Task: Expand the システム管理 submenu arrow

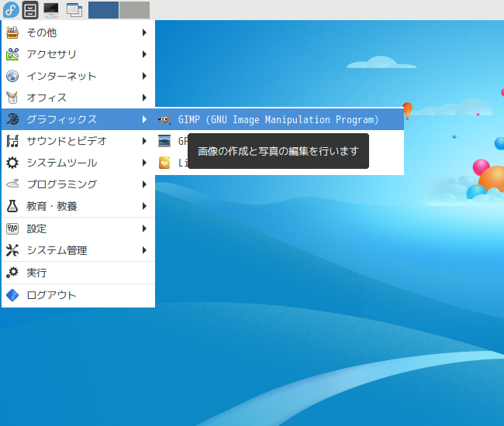Action: [144, 250]
